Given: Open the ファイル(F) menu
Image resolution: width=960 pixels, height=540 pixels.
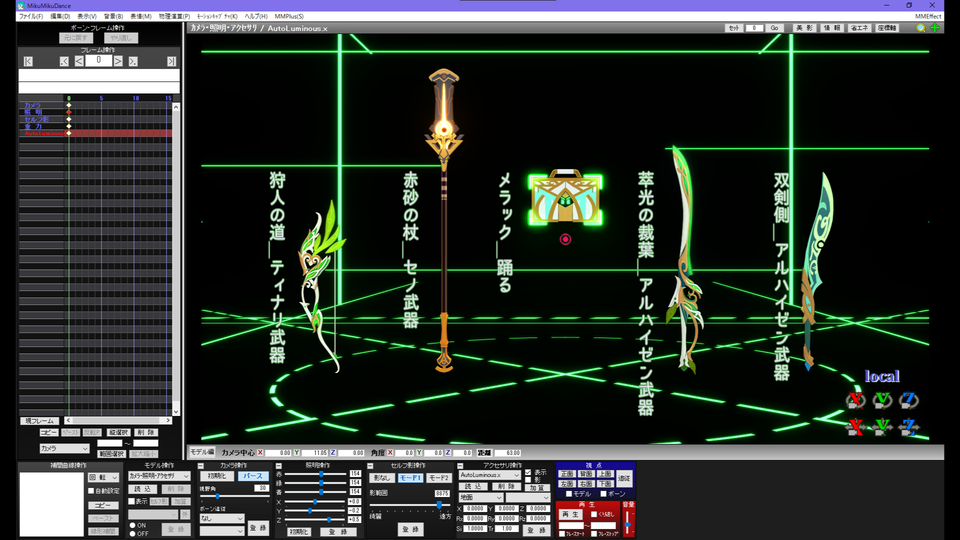Looking at the screenshot, I should pyautogui.click(x=30, y=17).
